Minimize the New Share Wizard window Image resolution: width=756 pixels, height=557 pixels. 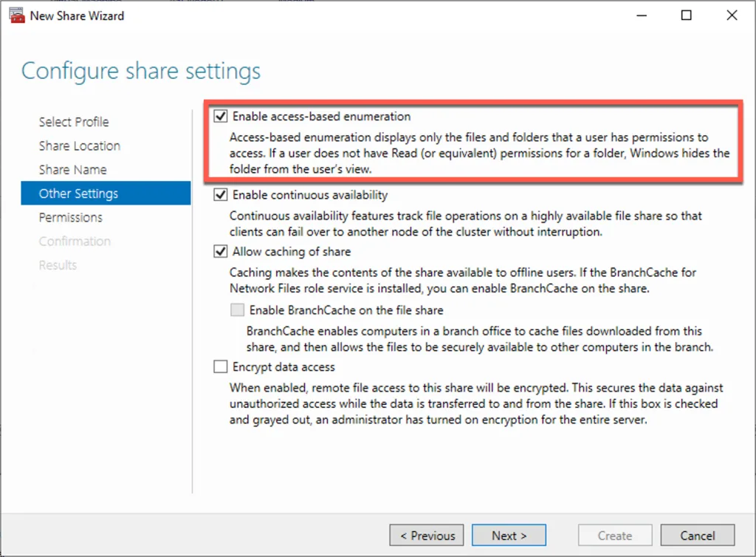click(640, 16)
